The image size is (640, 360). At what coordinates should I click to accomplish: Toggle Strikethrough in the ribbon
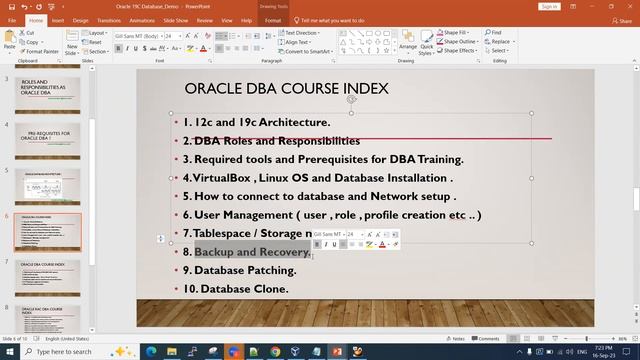coord(153,49)
